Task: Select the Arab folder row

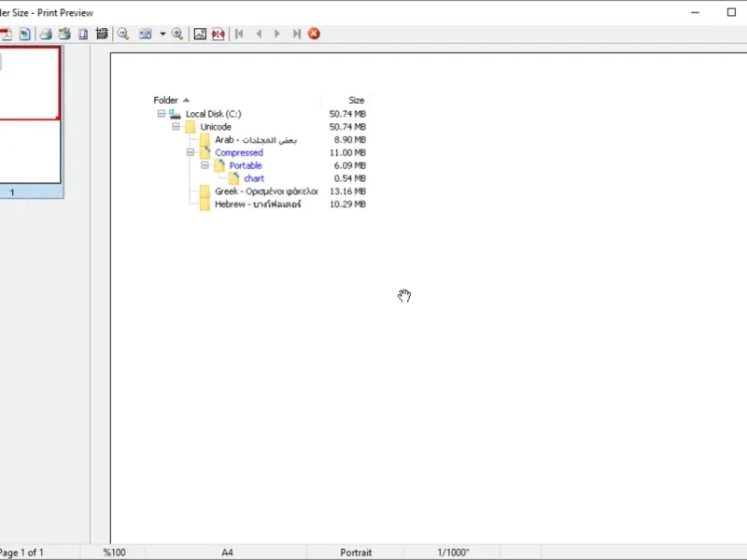Action: tap(255, 139)
